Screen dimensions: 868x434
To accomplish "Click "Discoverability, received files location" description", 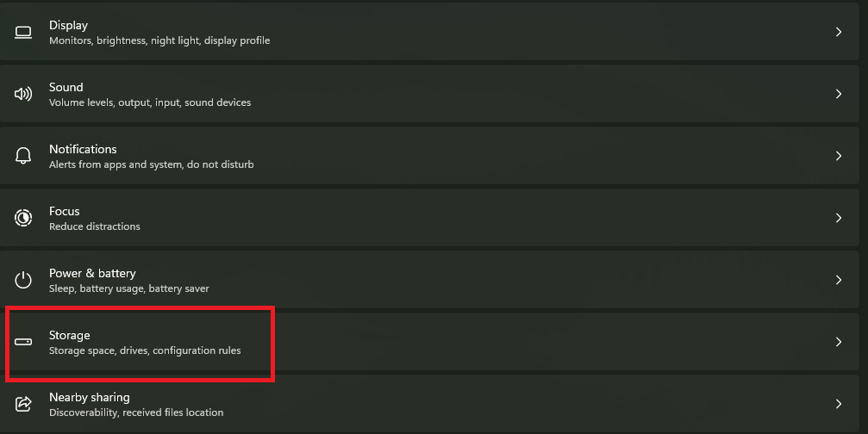I will pyautogui.click(x=136, y=412).
